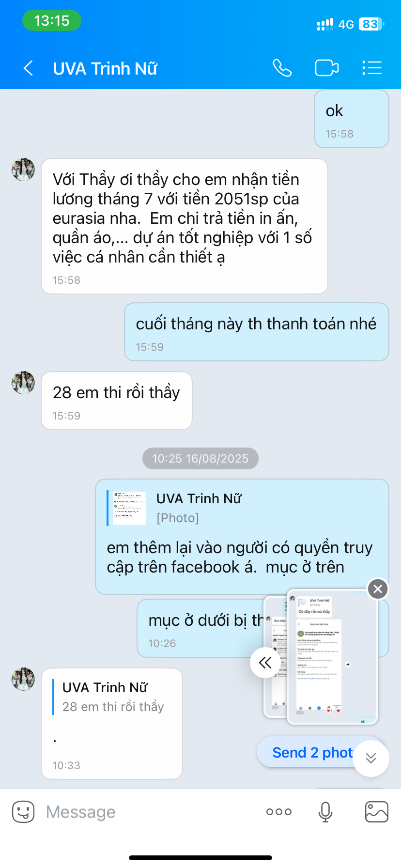Jump to latest messages with down chevron
This screenshot has height=868, width=401.
pyautogui.click(x=371, y=758)
